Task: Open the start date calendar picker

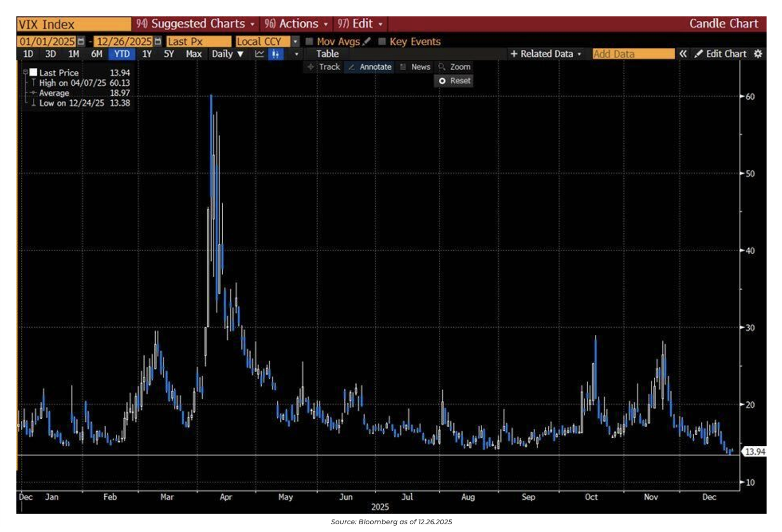Action: 81,41
